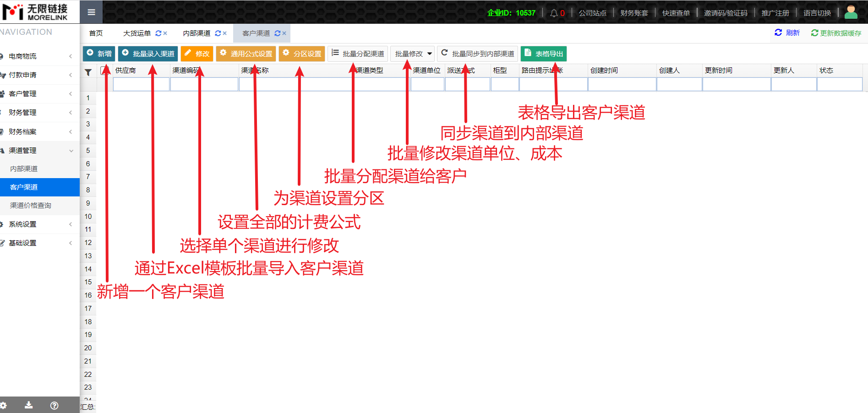The image size is (868, 413).
Task: Toggle the sidebar with the hamburger icon
Action: point(91,12)
